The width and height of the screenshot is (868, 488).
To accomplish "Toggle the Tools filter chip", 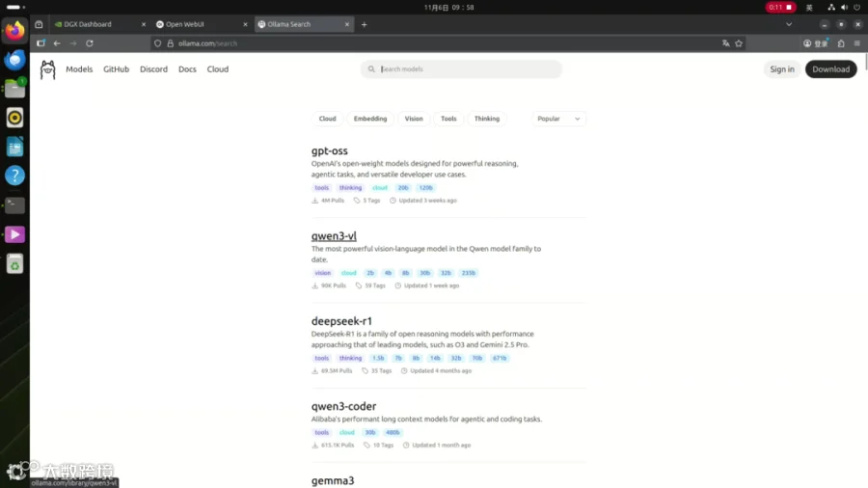I will tap(448, 119).
